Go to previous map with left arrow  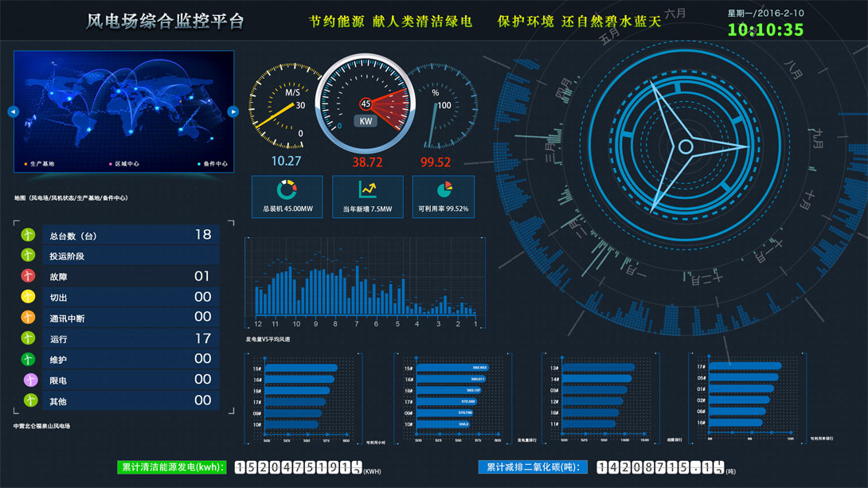click(x=13, y=112)
